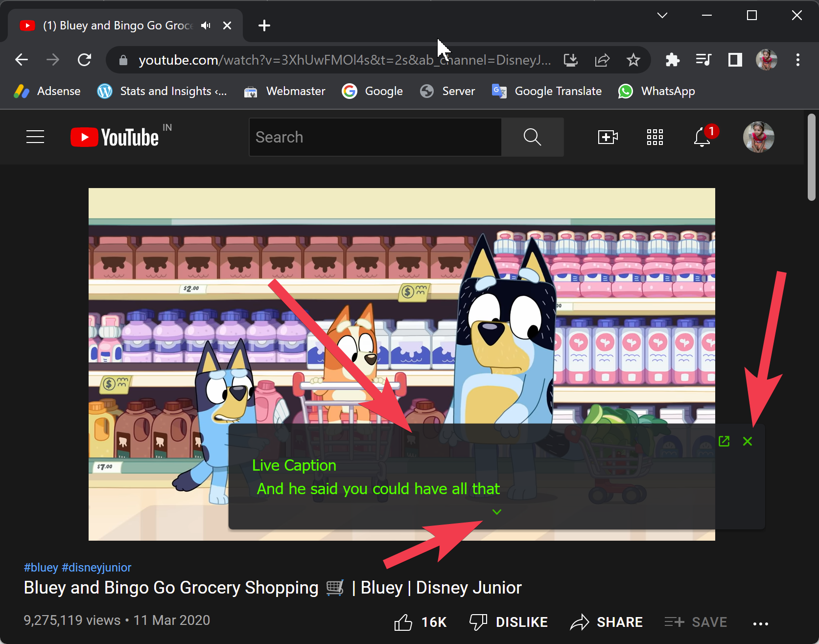819x644 pixels.
Task: Reload the YouTube page
Action: (85, 60)
